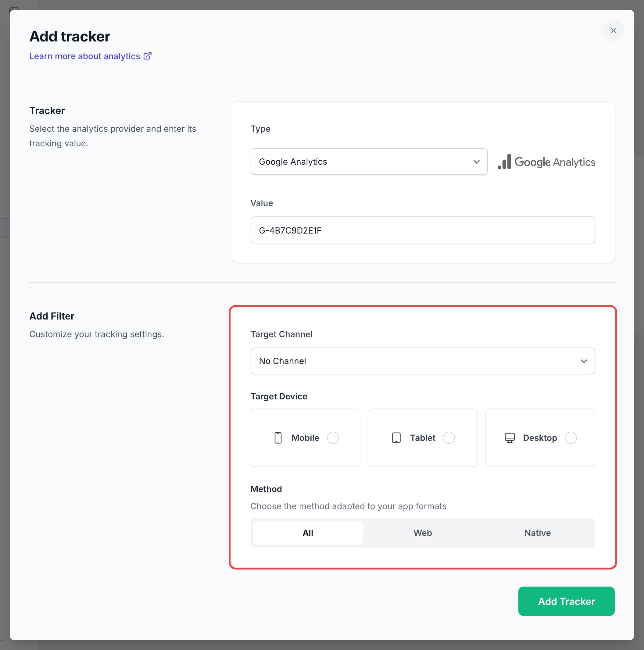Select the Desktop radio button
The height and width of the screenshot is (650, 644).
571,438
